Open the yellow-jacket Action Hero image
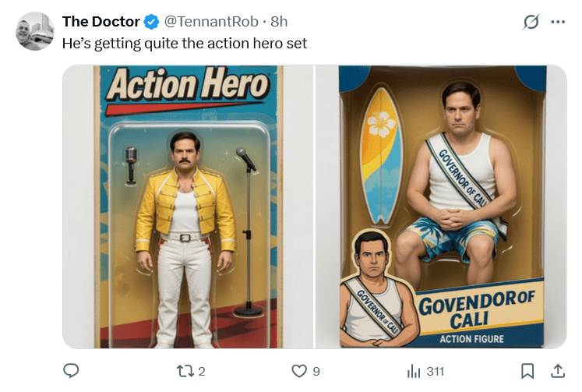 point(188,207)
